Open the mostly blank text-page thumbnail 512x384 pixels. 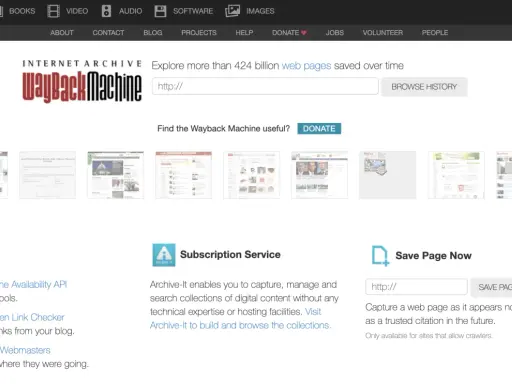[47, 175]
